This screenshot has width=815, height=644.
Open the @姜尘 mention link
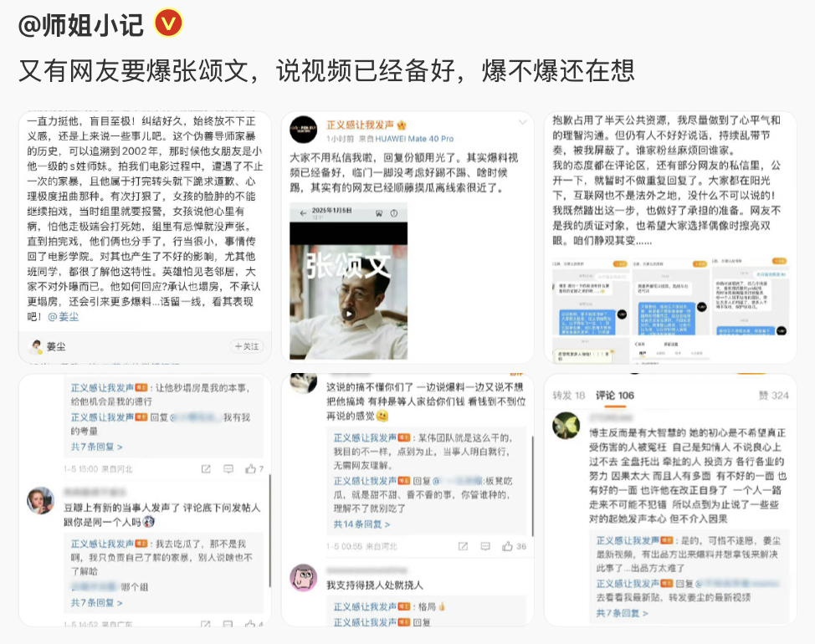coord(64,317)
